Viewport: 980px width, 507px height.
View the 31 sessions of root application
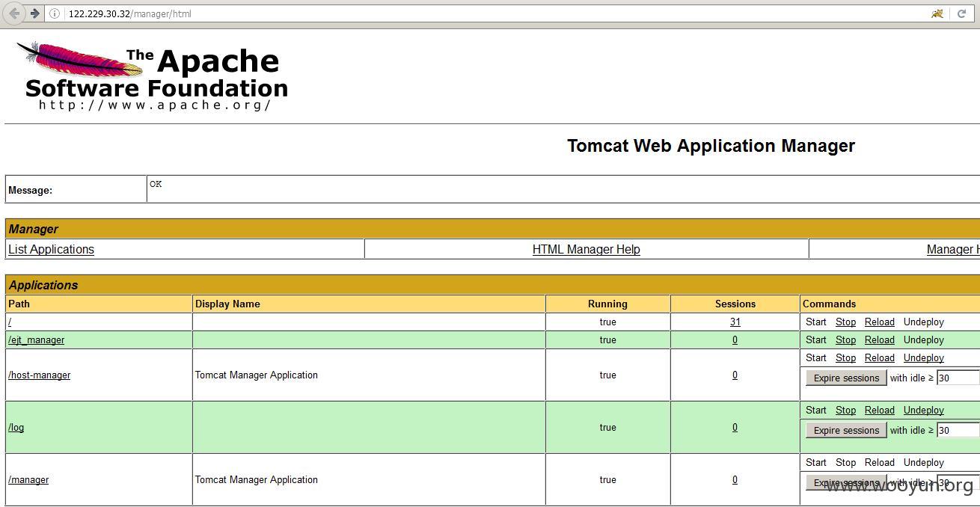(735, 322)
